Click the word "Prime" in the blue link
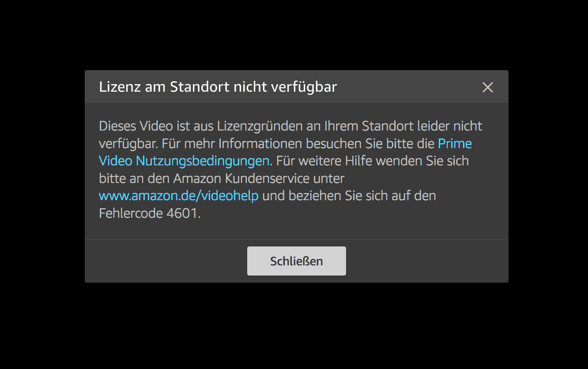 coord(455,144)
